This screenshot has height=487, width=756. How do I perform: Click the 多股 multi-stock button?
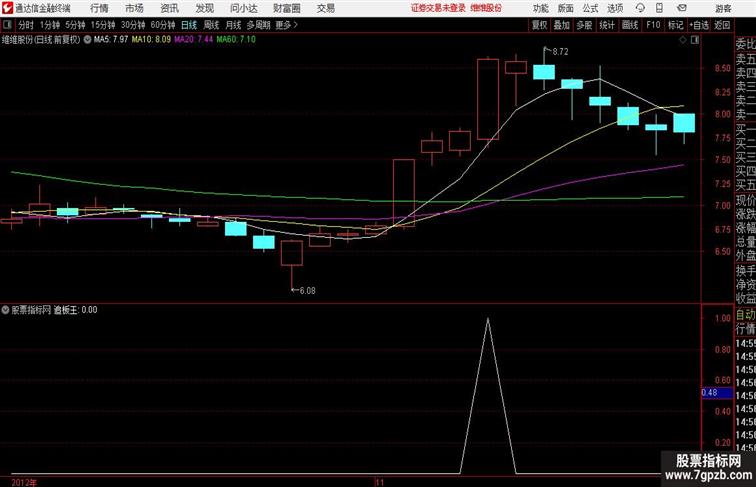(584, 25)
